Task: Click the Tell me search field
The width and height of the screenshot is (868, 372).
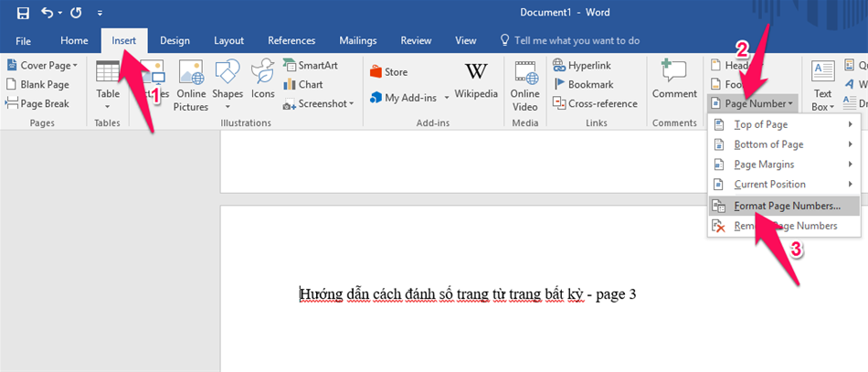Action: click(576, 40)
